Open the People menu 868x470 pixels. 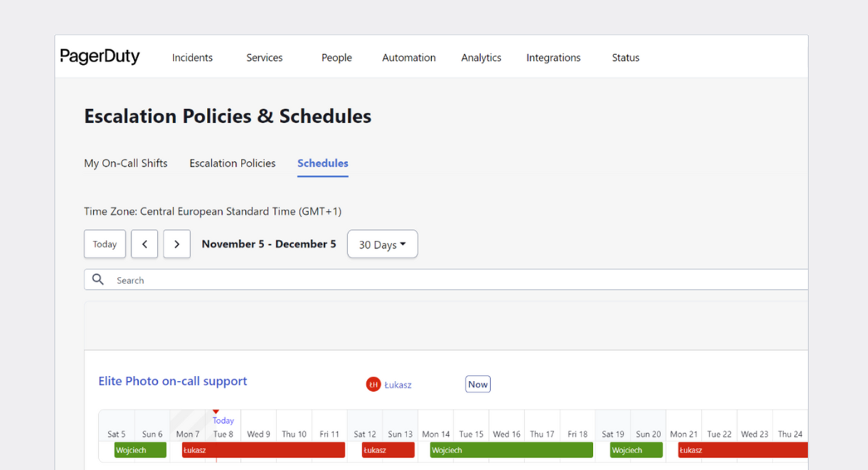pyautogui.click(x=336, y=58)
